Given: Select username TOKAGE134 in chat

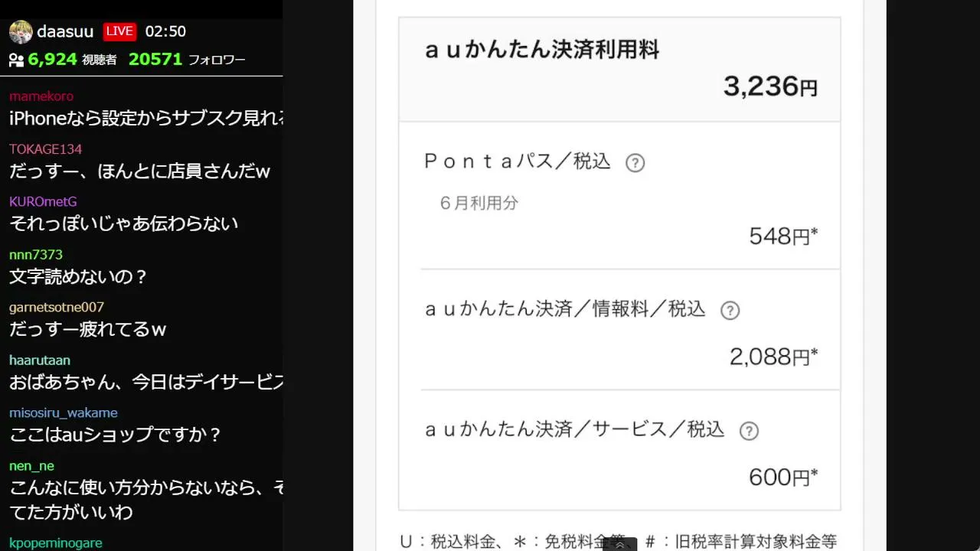Looking at the screenshot, I should 45,149.
